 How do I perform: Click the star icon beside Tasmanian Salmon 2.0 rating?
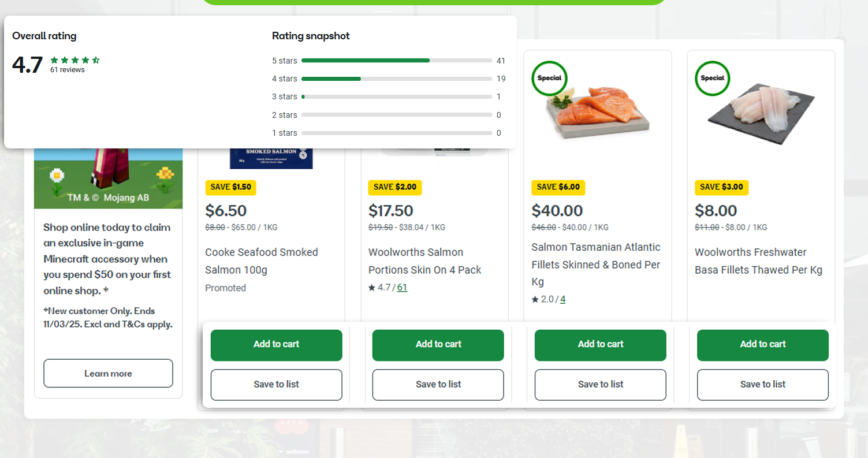pyautogui.click(x=535, y=299)
